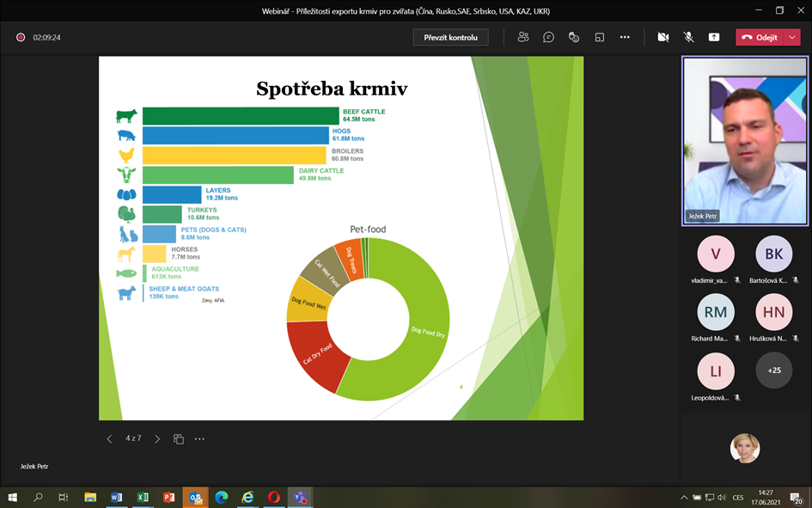Show hidden system tray icons
Viewport: 812px width, 508px height.
coord(684,498)
